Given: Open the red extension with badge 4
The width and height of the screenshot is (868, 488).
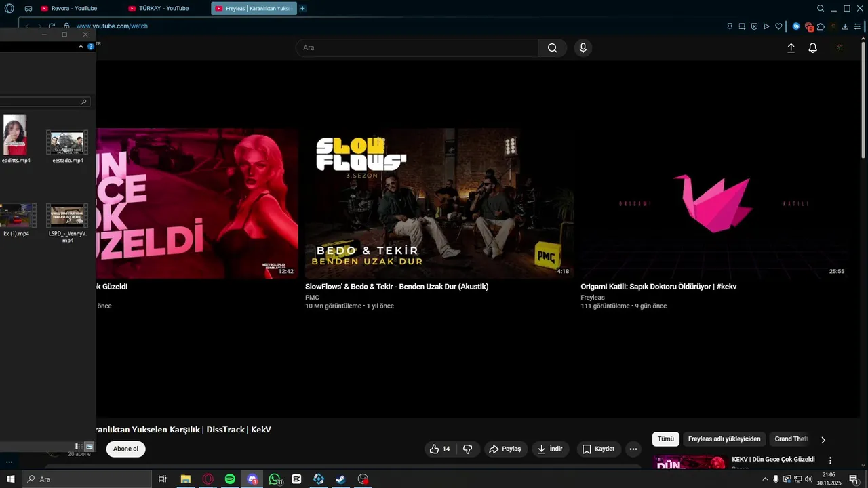Looking at the screenshot, I should pyautogui.click(x=809, y=27).
